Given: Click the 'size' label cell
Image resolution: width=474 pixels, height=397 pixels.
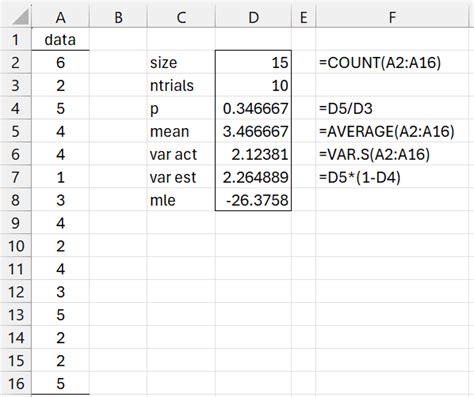Looking at the screenshot, I should coord(181,62).
